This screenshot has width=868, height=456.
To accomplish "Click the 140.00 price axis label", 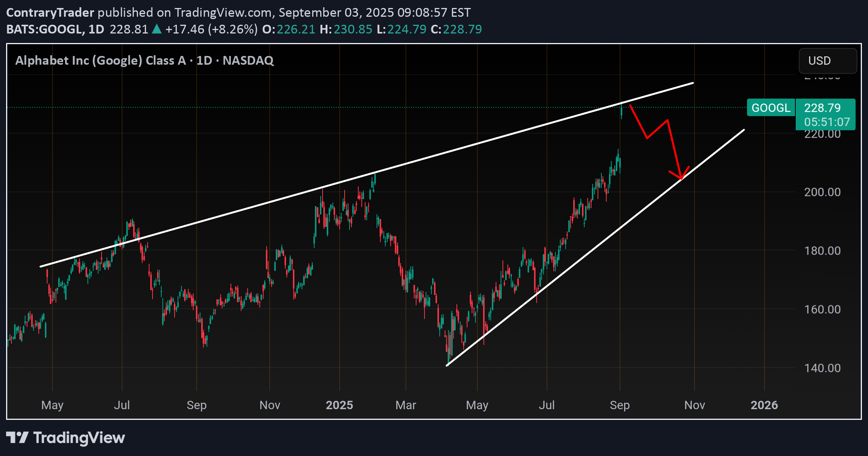I will tap(822, 368).
